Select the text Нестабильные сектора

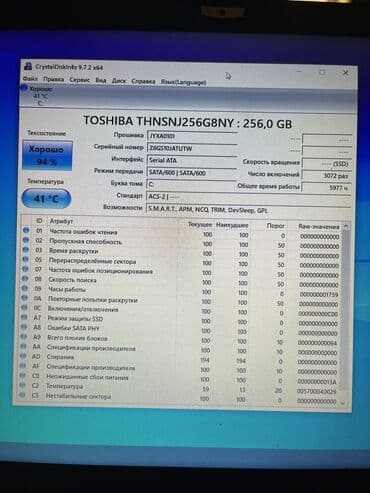pyautogui.click(x=78, y=396)
